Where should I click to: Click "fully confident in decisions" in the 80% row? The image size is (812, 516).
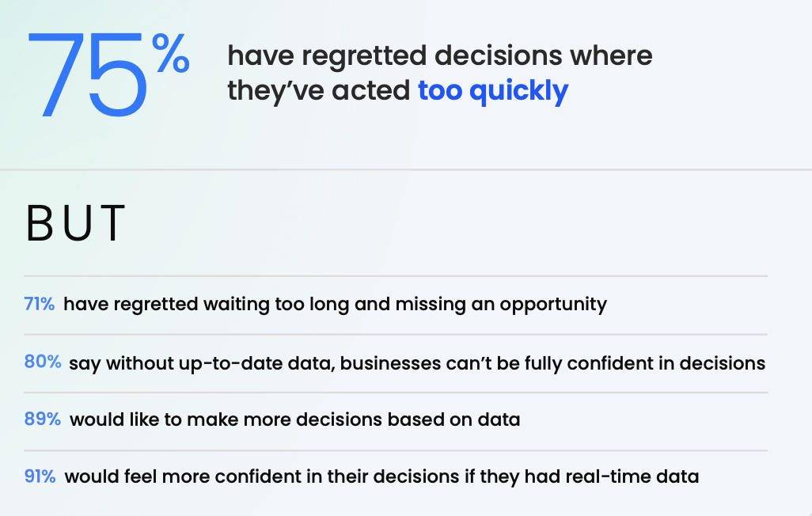650,362
